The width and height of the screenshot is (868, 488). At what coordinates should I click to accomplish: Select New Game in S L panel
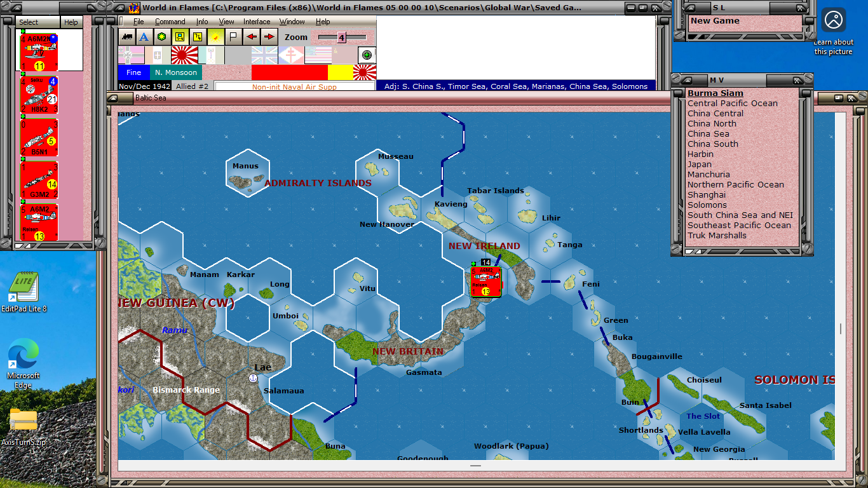pyautogui.click(x=715, y=21)
